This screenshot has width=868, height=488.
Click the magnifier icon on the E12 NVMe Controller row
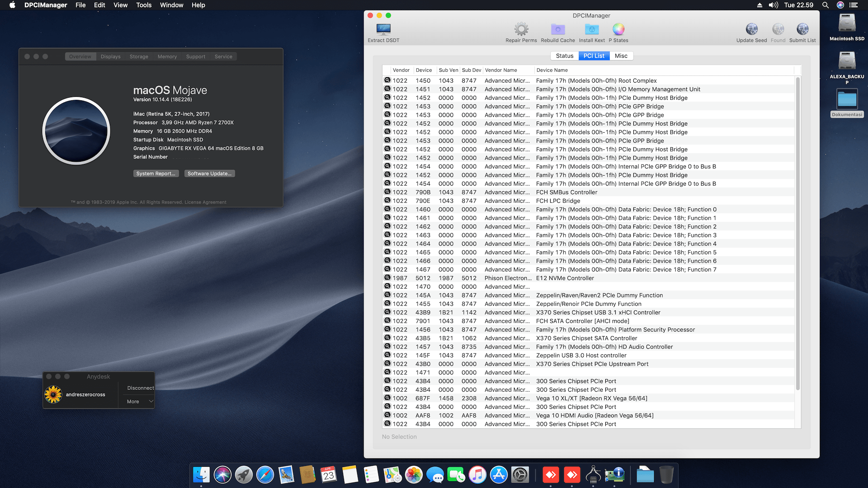click(x=387, y=278)
